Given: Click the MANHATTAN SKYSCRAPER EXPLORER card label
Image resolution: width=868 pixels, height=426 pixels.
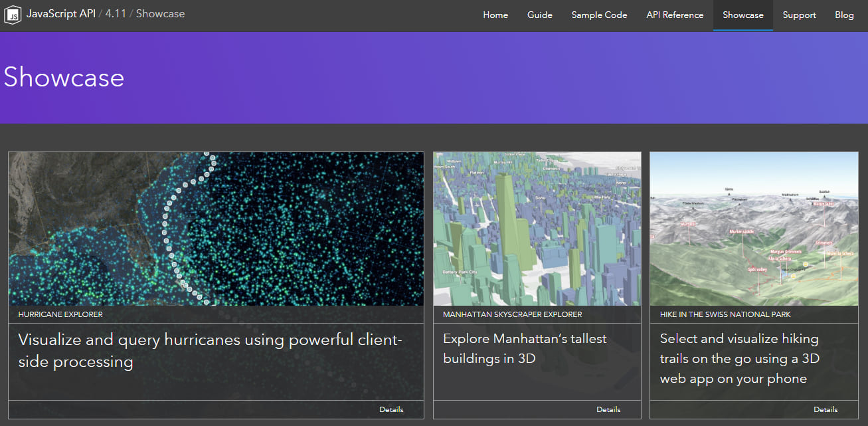Looking at the screenshot, I should click(513, 314).
